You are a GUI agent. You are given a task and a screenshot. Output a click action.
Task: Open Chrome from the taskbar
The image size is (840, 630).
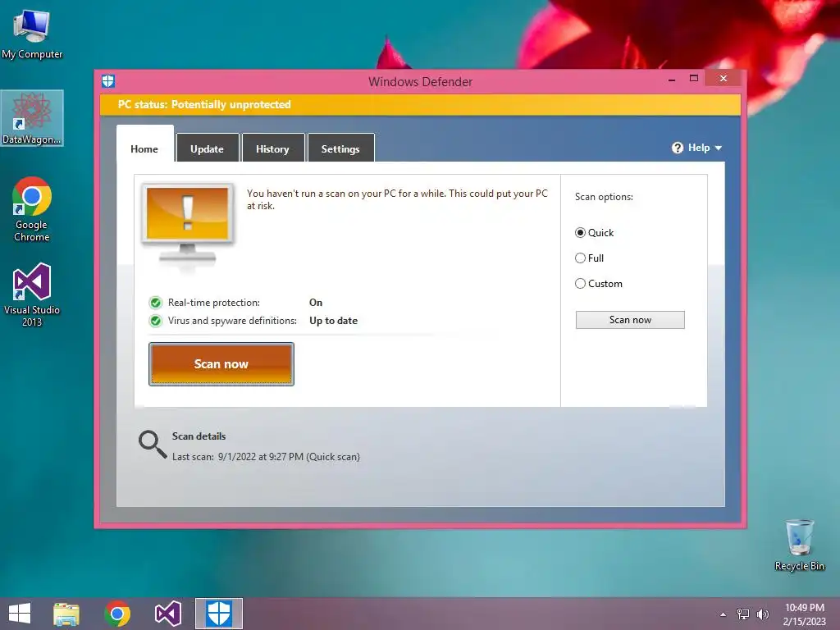tap(117, 614)
